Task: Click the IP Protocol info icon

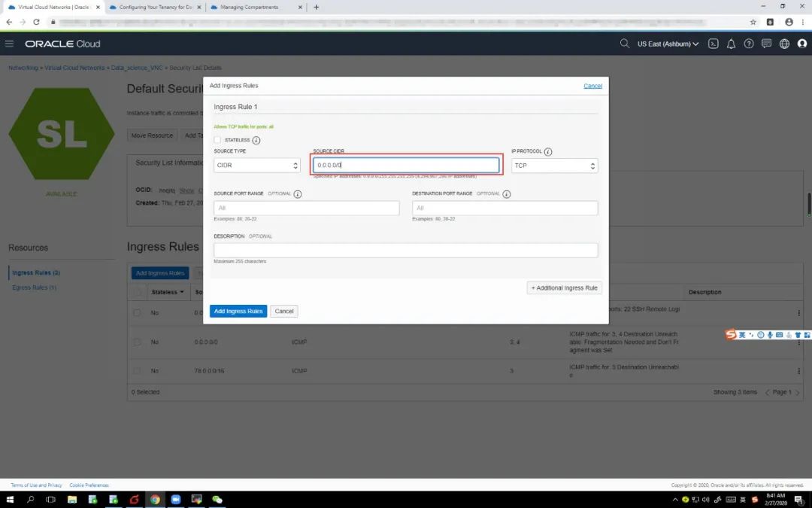Action: pyautogui.click(x=548, y=151)
